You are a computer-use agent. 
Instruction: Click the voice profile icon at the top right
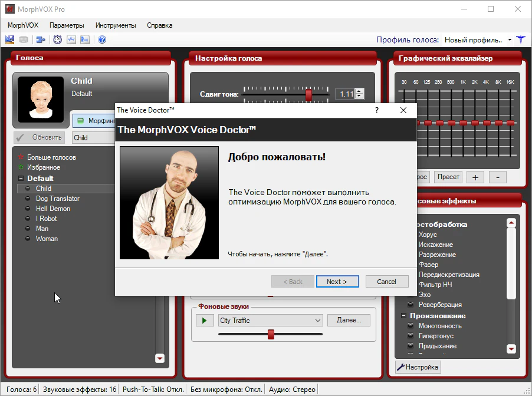tap(521, 40)
